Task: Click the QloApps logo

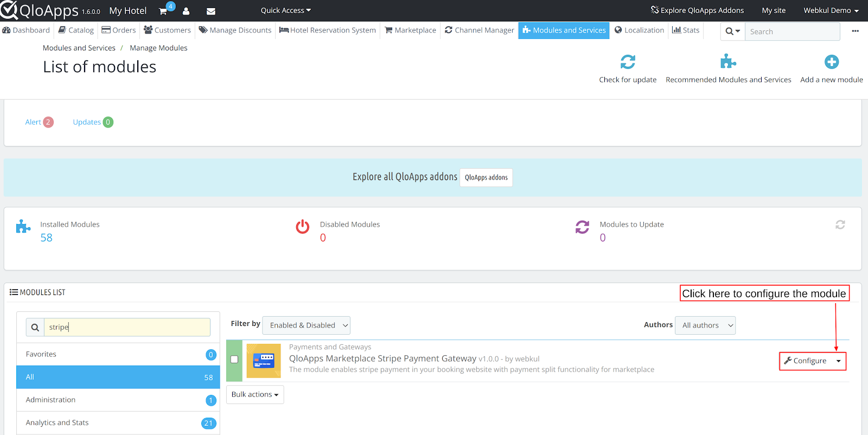Action: [x=40, y=10]
